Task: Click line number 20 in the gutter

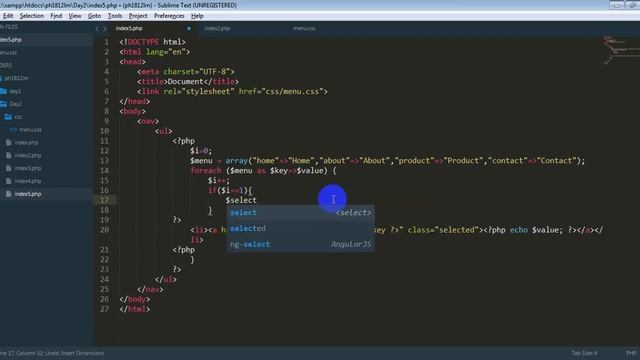Action: (x=104, y=230)
